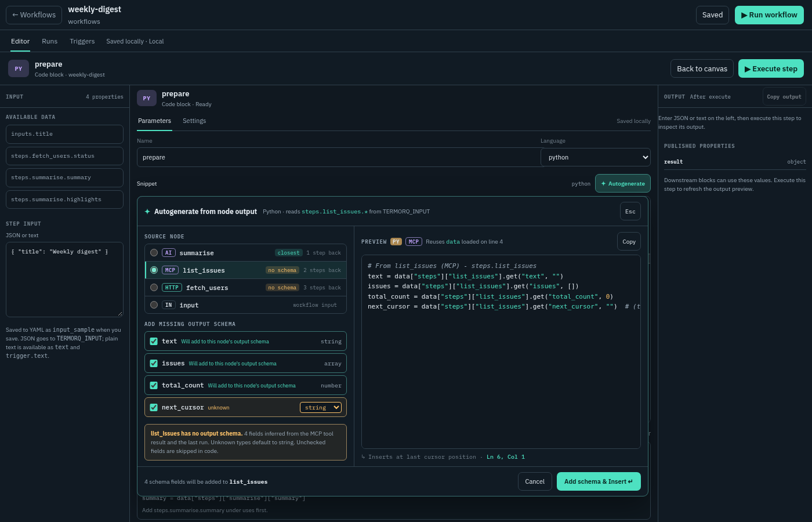Cancel the autogenerate dialog

click(x=535, y=481)
